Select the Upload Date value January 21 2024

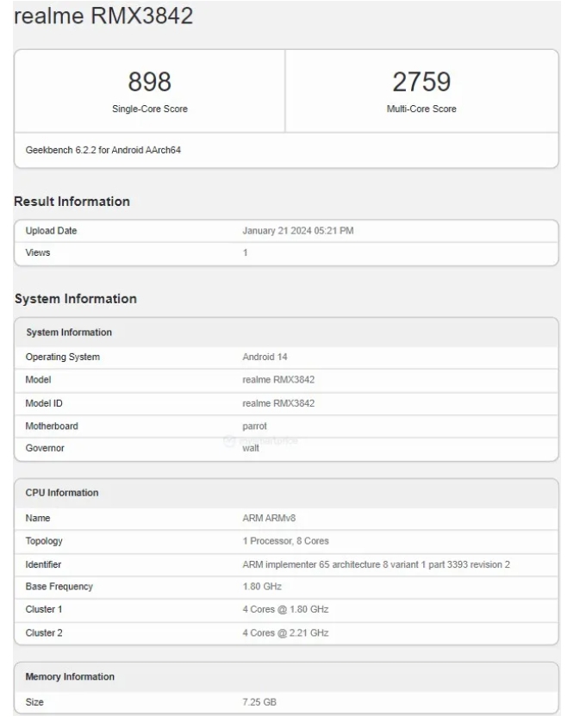pos(298,231)
